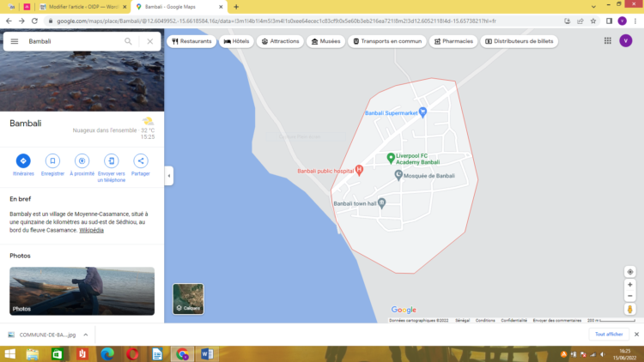The width and height of the screenshot is (644, 362).
Task: Click the Enregistrer bookmark icon
Action: (x=52, y=160)
